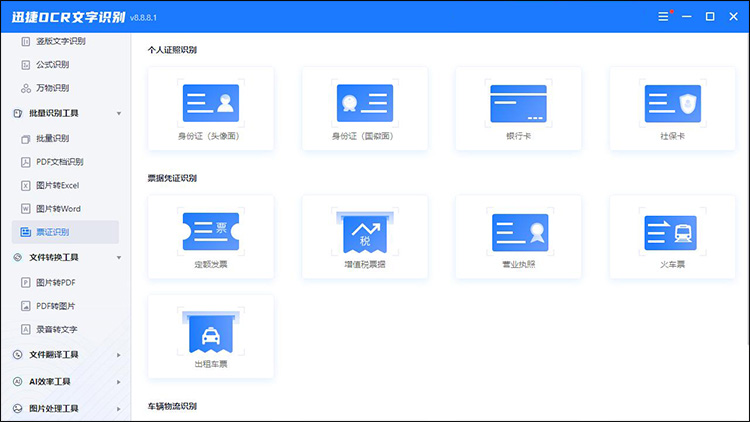Click the 图片处理工具 section icon
The height and width of the screenshot is (422, 750).
coord(18,409)
